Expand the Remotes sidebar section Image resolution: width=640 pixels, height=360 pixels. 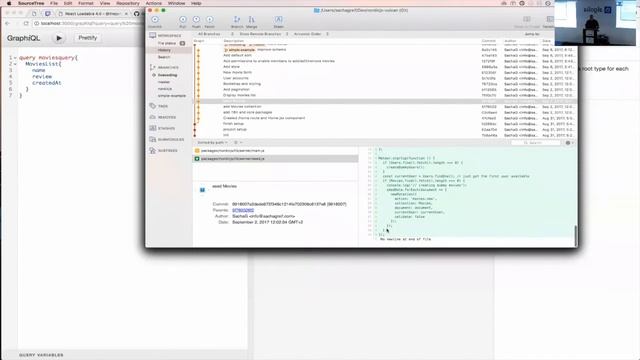click(x=167, y=118)
